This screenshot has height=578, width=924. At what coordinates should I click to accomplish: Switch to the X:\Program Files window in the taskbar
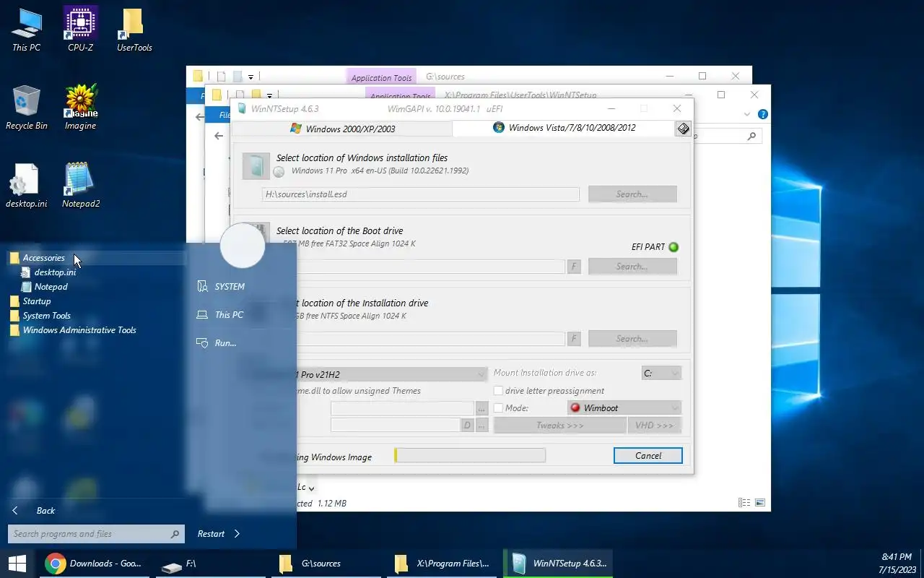tap(440, 563)
